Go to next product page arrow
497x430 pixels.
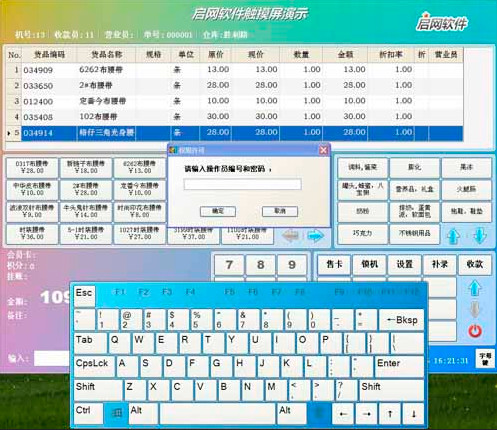(x=315, y=236)
